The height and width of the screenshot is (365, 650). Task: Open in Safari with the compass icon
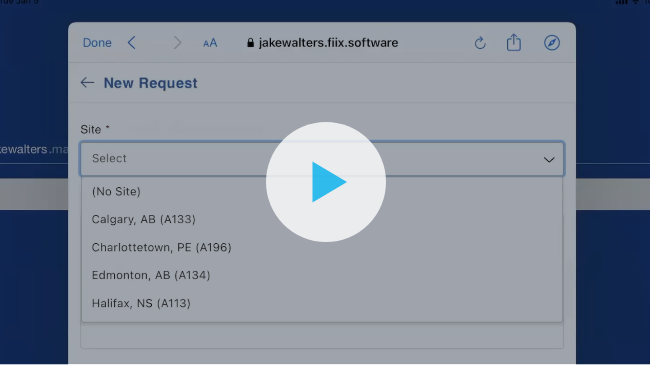552,43
